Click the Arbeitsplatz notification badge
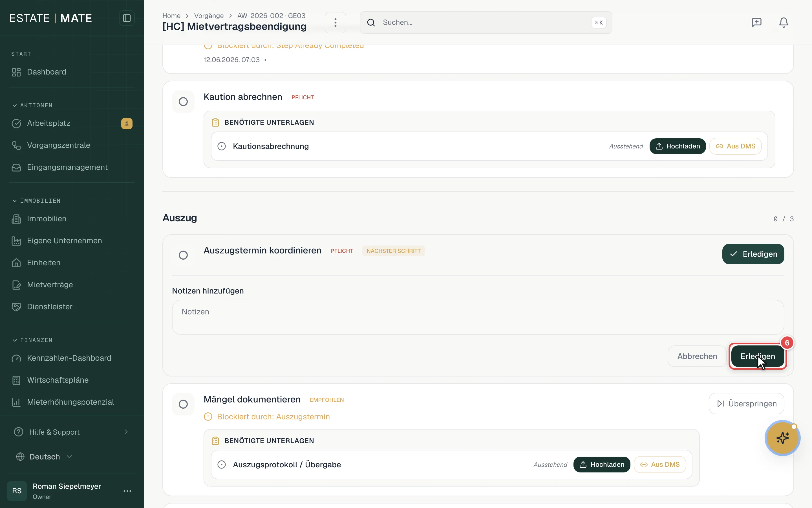Viewport: 812px width, 508px height. tap(127, 123)
